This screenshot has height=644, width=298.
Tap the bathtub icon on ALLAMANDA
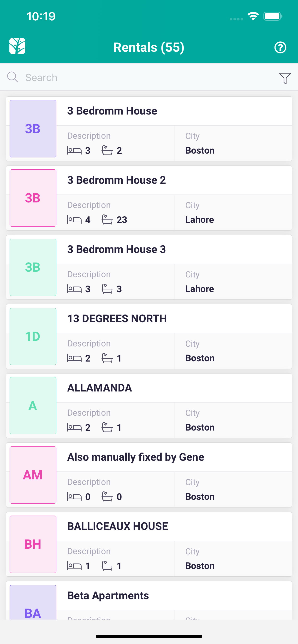click(107, 427)
